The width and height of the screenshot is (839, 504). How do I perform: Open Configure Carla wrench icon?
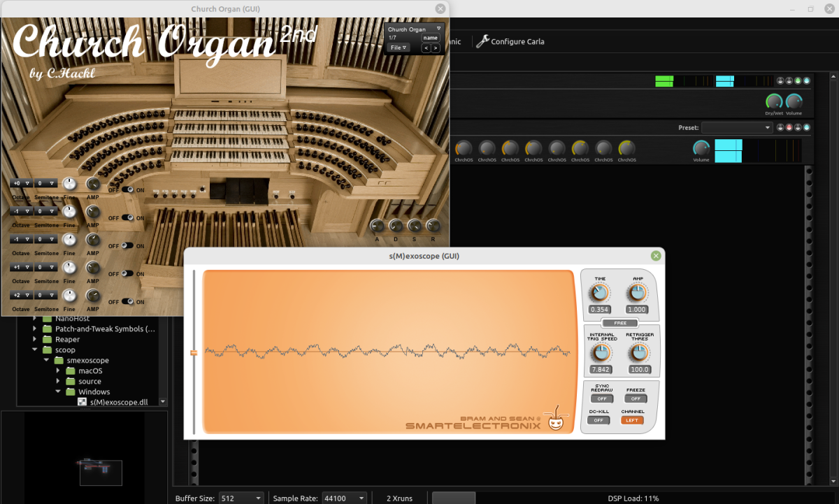click(482, 41)
